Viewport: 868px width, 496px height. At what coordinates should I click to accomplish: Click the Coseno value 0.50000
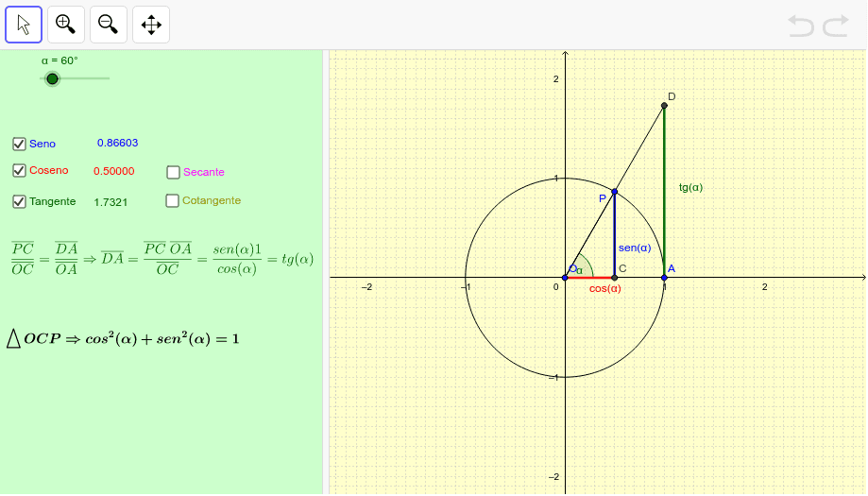(113, 171)
